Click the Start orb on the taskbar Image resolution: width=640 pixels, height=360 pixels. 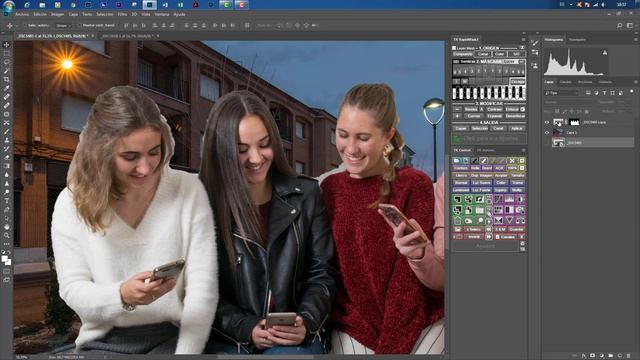[x=8, y=5]
